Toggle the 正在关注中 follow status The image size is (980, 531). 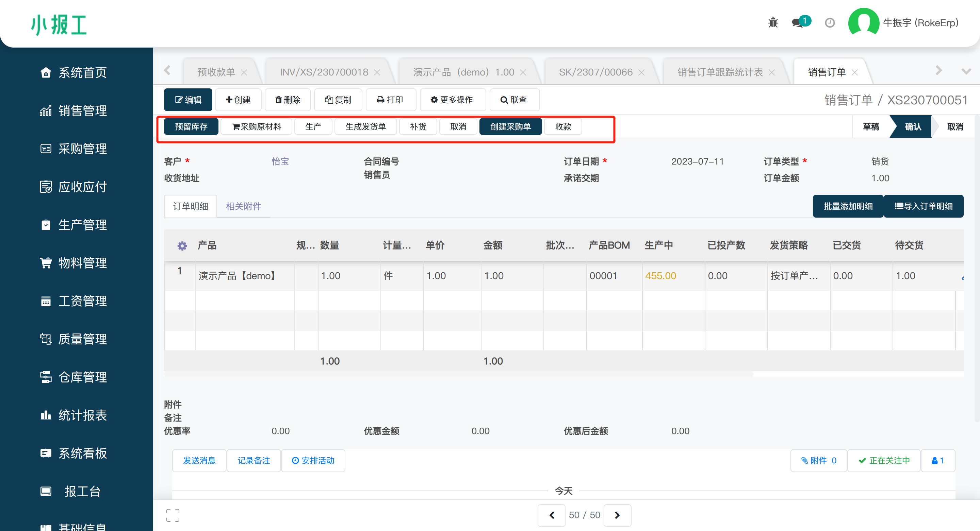(x=884, y=460)
